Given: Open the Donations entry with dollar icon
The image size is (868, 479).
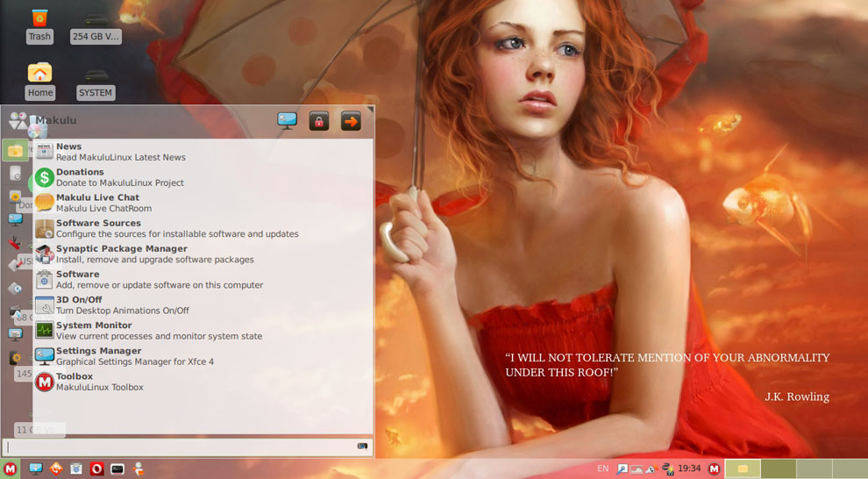Looking at the screenshot, I should pos(203,177).
